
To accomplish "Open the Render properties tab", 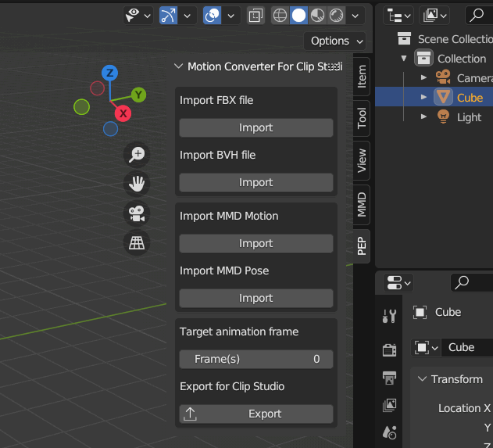I will coord(389,349).
